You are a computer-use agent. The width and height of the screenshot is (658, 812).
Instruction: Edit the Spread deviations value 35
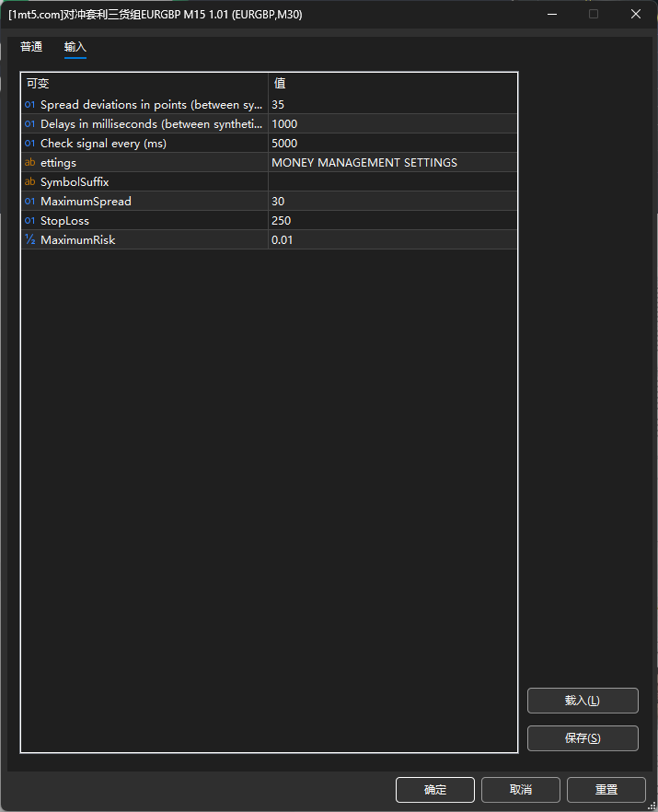pyautogui.click(x=392, y=105)
